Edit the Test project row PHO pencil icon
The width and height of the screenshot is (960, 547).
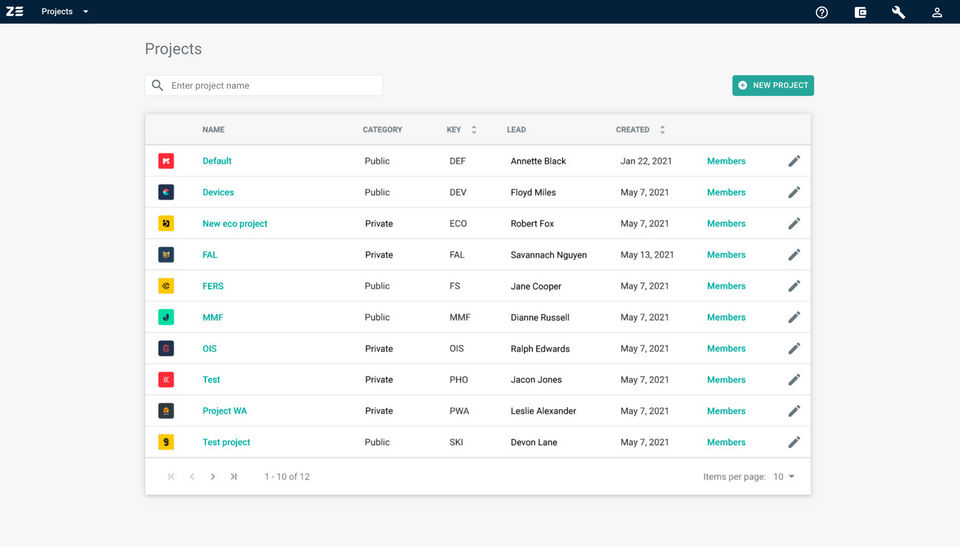pos(794,380)
